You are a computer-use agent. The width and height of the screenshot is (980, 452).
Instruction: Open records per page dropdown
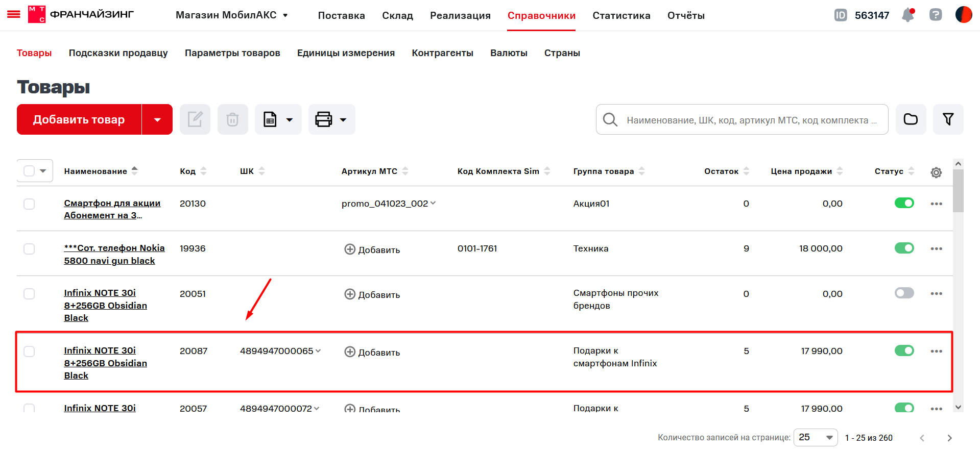(816, 438)
